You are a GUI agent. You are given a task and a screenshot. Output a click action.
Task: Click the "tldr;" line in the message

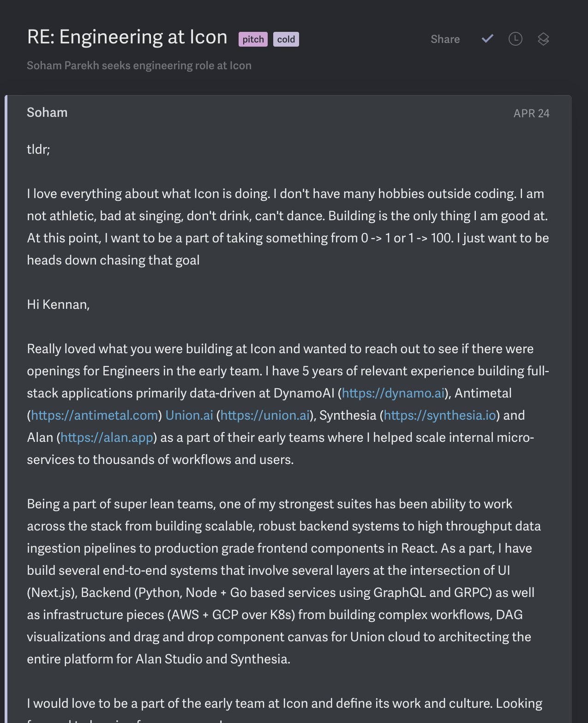tap(38, 149)
